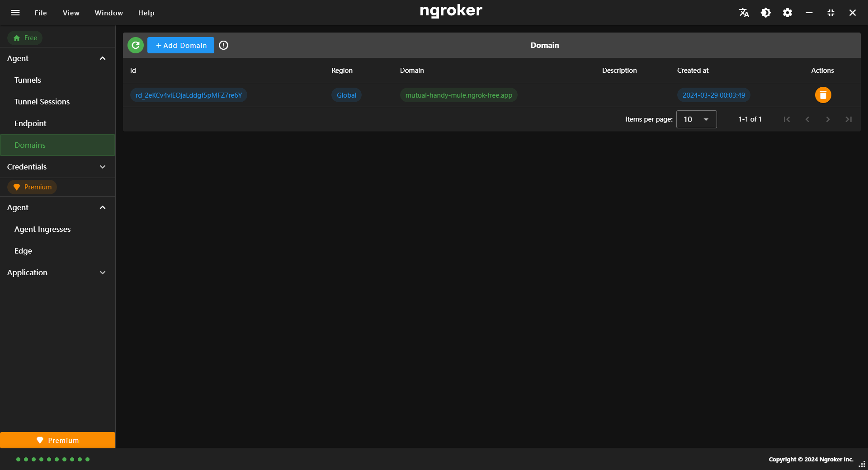Go to the last page icon

(x=849, y=119)
